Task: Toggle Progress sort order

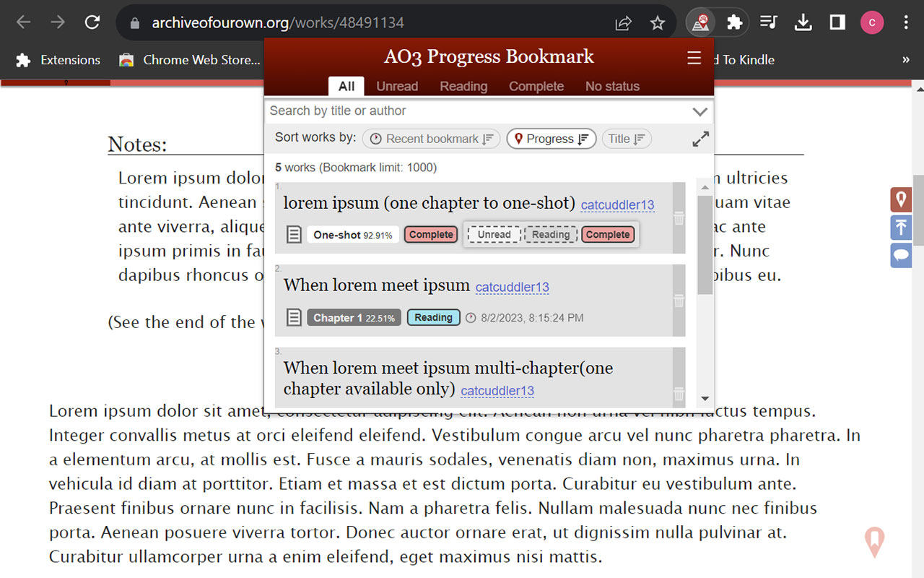Action: pos(551,139)
